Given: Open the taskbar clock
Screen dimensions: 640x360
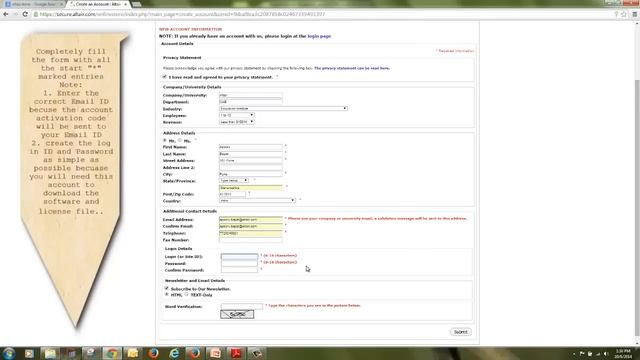Looking at the screenshot, I should (x=623, y=354).
